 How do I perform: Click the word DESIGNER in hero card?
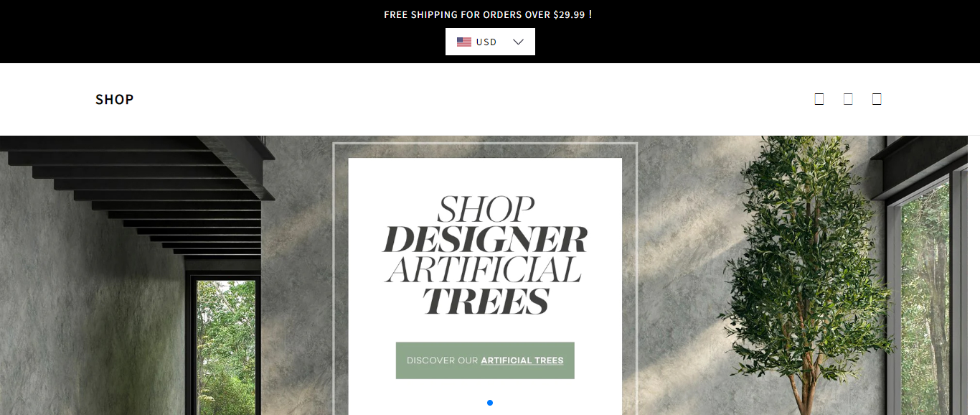[485, 239]
